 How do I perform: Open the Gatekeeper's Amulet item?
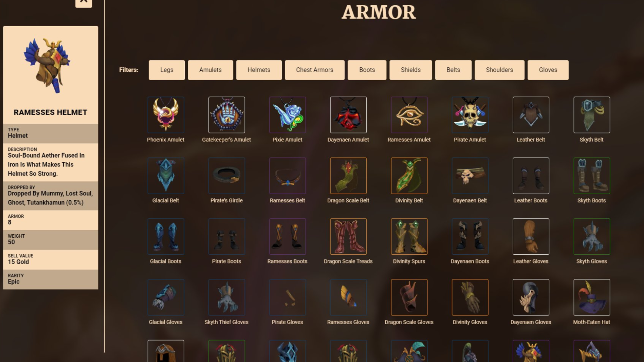click(x=227, y=115)
